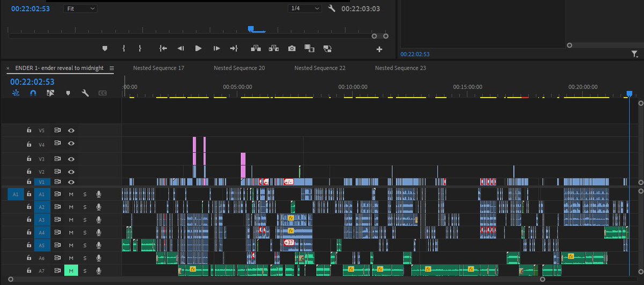Enable voice-over record on track A1
The image size is (644, 285).
(x=99, y=194)
